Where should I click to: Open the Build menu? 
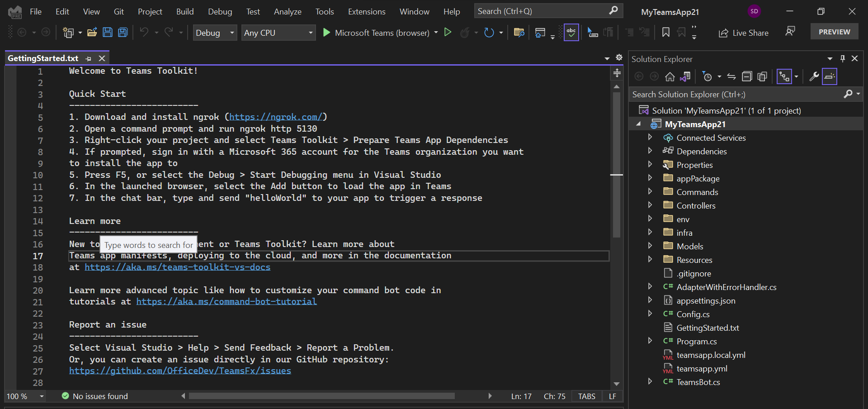pos(185,11)
